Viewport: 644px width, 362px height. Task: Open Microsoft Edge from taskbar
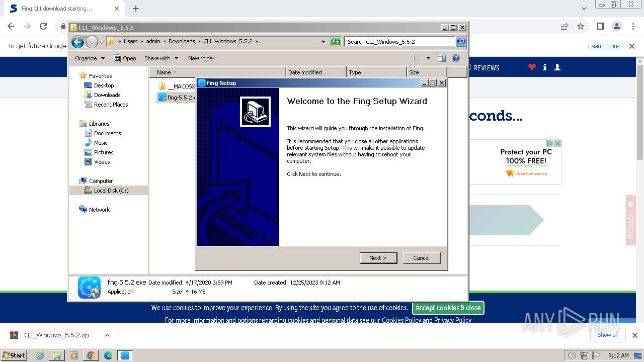pos(108,355)
